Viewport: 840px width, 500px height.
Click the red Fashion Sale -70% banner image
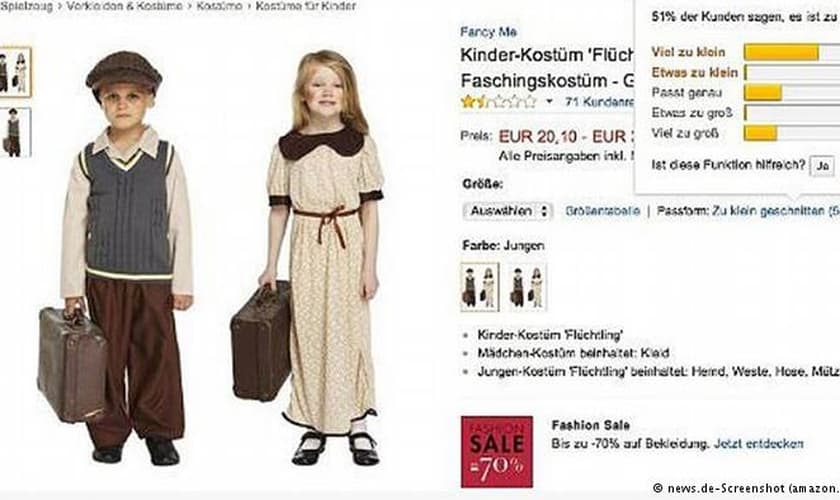click(x=497, y=452)
